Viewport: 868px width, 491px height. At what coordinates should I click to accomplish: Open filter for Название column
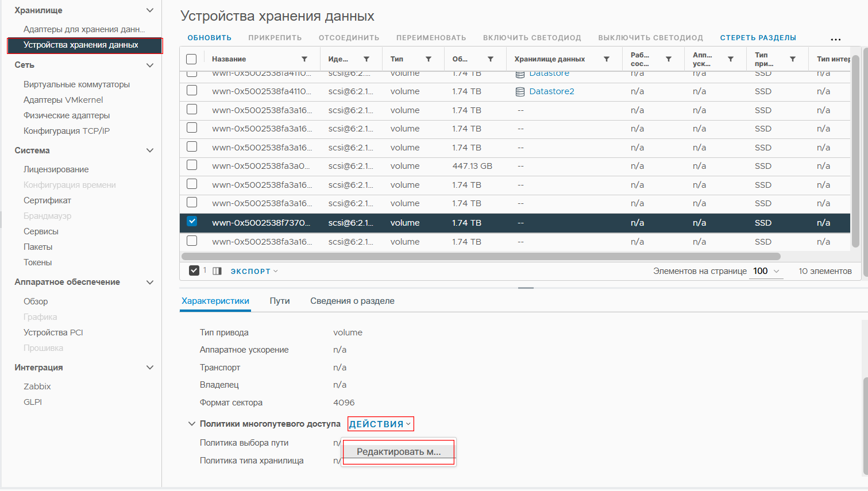point(304,59)
